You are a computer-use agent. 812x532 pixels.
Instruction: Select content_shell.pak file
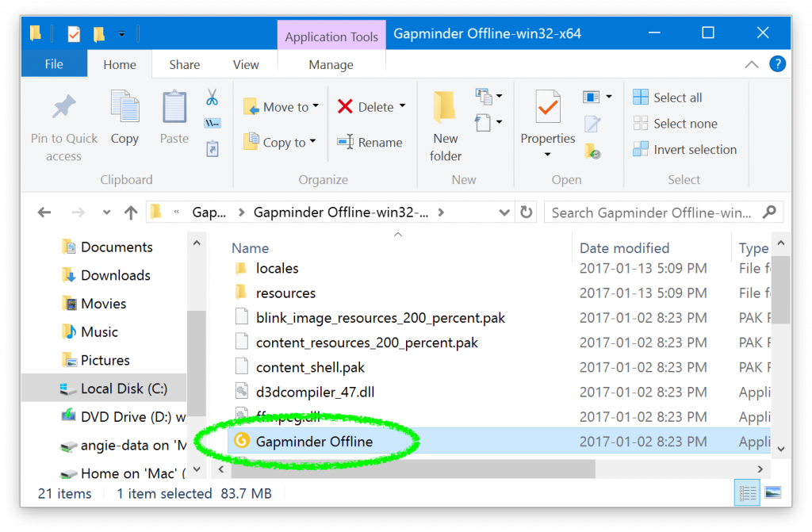(310, 367)
